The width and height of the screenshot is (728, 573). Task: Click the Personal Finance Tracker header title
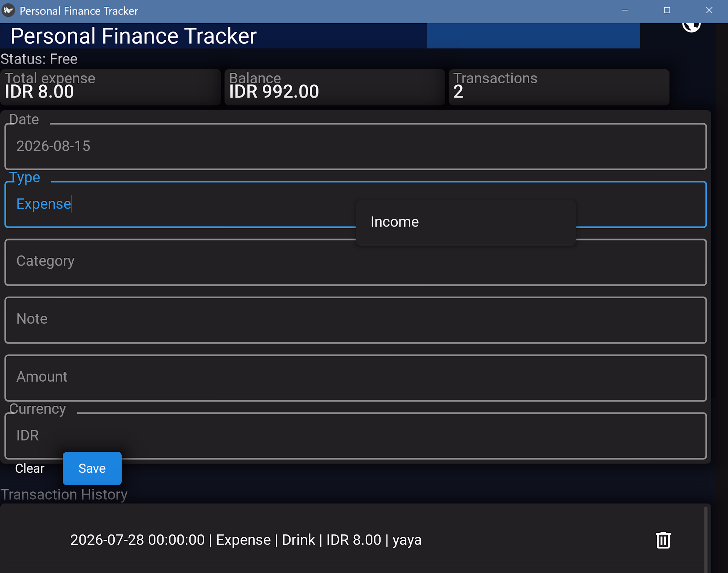133,36
